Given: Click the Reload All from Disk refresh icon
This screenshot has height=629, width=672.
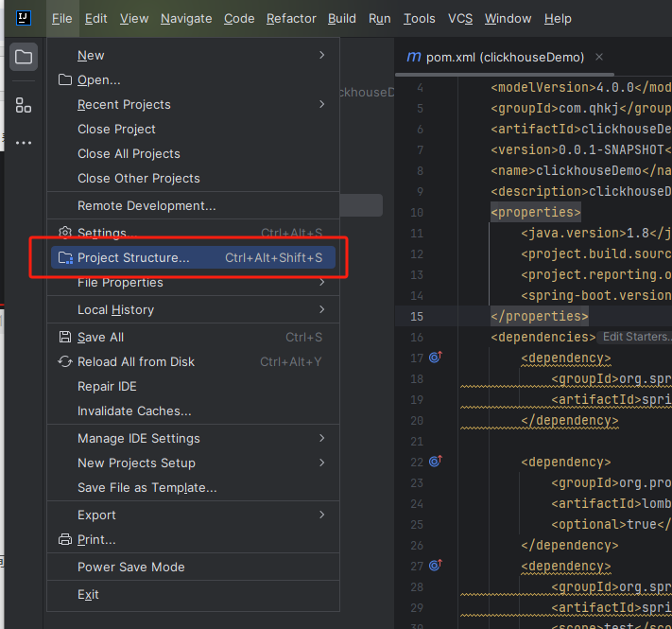Looking at the screenshot, I should (x=64, y=361).
